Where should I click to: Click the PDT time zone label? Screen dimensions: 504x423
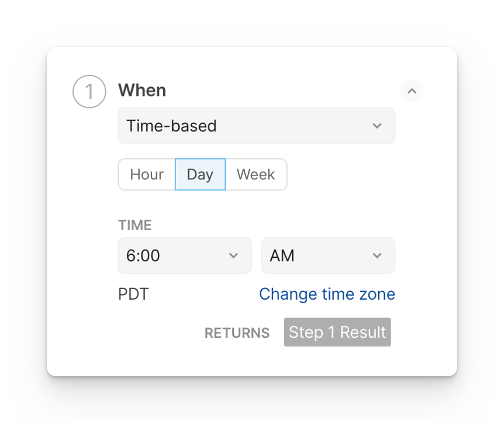tap(133, 294)
